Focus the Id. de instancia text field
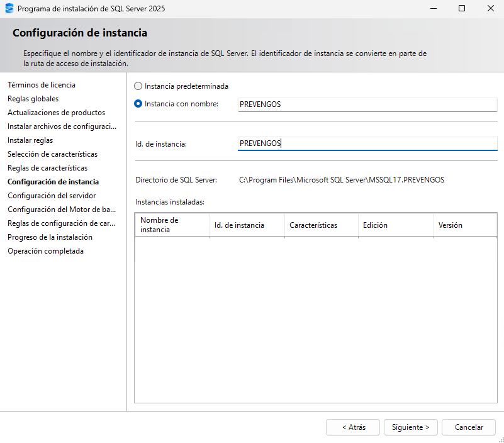504x443 pixels. pyautogui.click(x=367, y=143)
